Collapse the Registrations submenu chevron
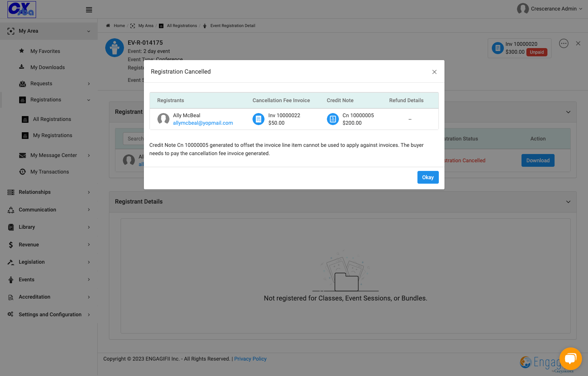The width and height of the screenshot is (588, 376). pos(89,100)
